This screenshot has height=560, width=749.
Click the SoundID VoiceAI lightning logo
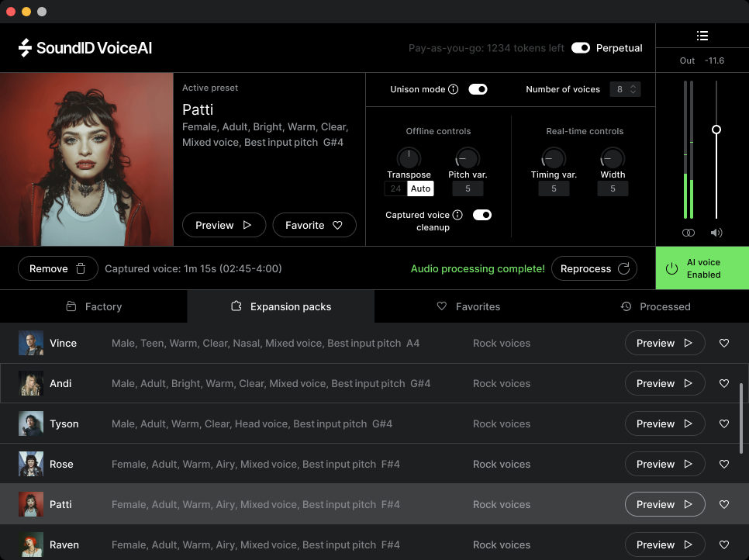point(26,47)
